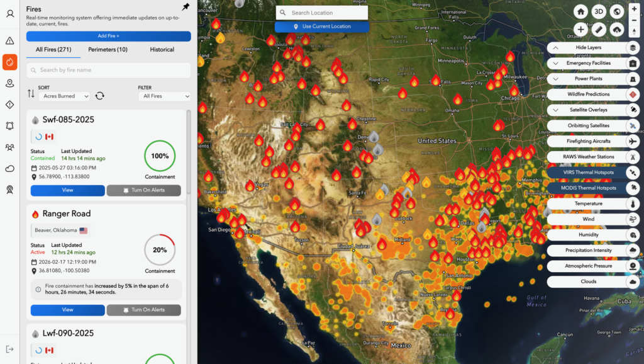Open the cloud weather sidebar icon
This screenshot has width=644, height=364.
click(x=10, y=169)
